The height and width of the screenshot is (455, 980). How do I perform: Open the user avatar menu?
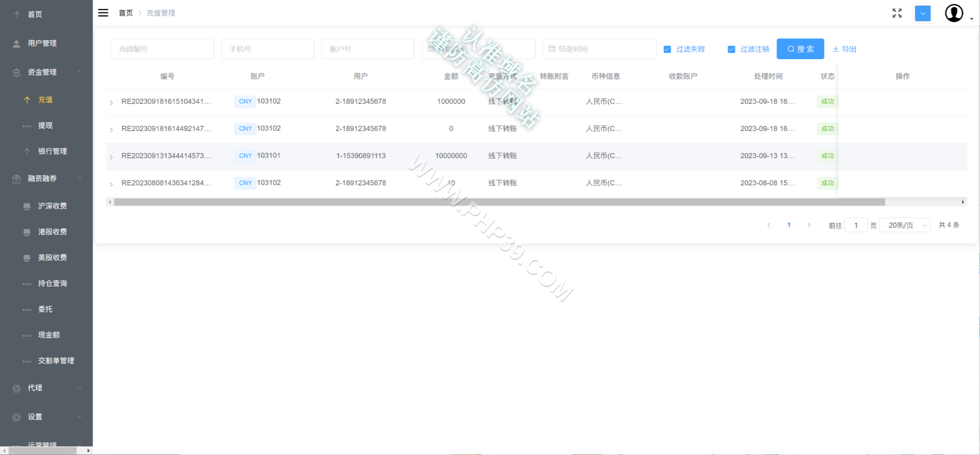point(954,13)
